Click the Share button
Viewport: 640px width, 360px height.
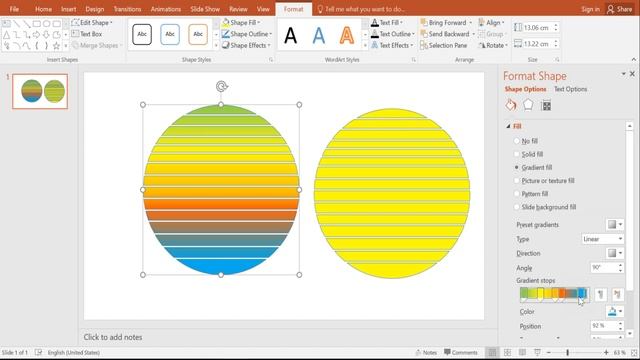point(620,9)
